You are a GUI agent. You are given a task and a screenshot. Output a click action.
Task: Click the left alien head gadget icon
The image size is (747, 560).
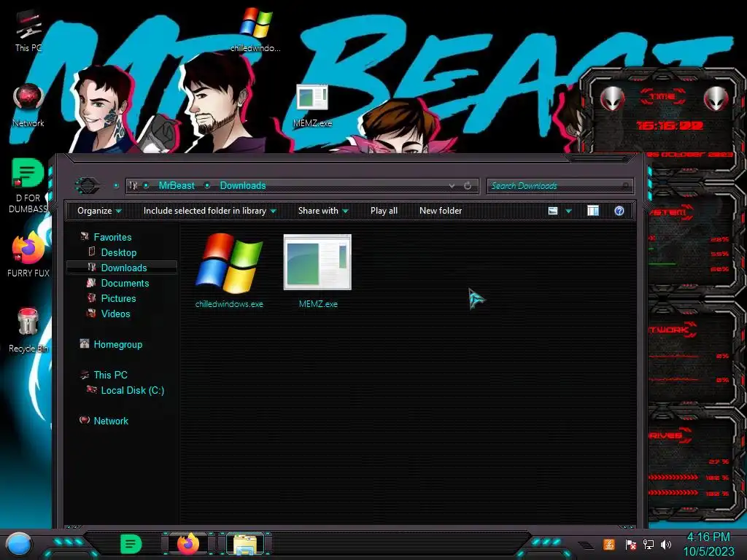(x=613, y=98)
